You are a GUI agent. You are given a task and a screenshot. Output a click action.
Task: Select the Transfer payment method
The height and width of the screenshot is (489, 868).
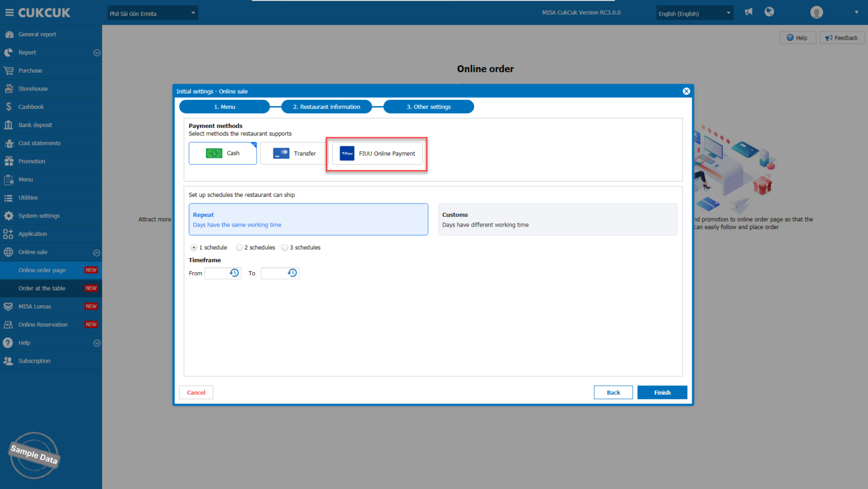coord(293,154)
